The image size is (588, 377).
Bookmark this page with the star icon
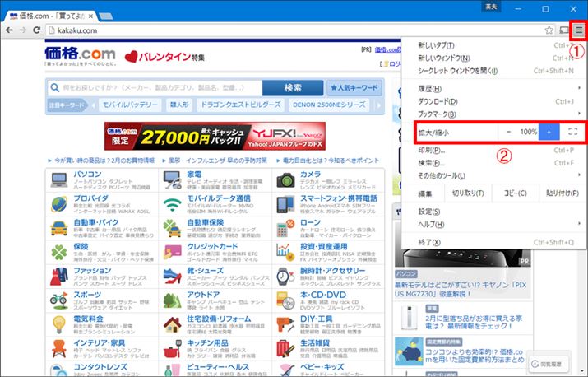pos(549,30)
